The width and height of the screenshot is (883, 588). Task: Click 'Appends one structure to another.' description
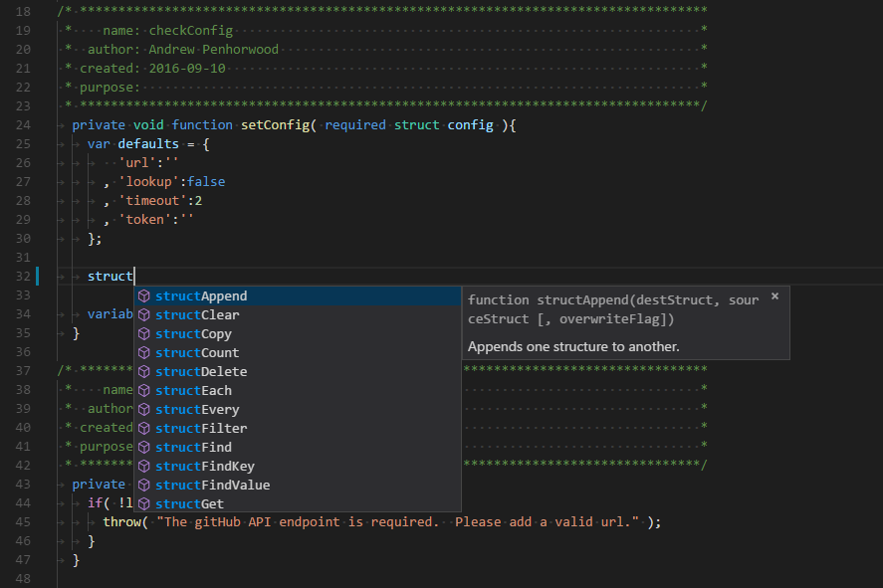pyautogui.click(x=573, y=346)
